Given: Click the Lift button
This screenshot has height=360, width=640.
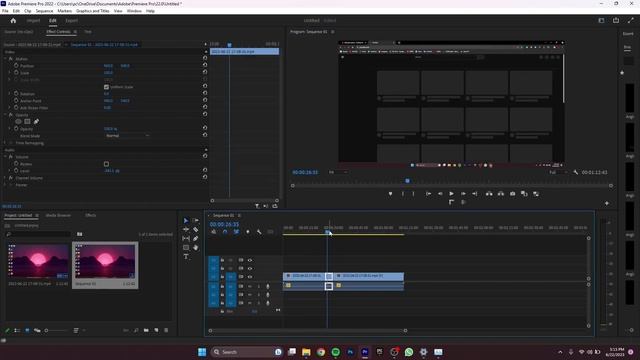Looking at the screenshot, I should (x=489, y=194).
